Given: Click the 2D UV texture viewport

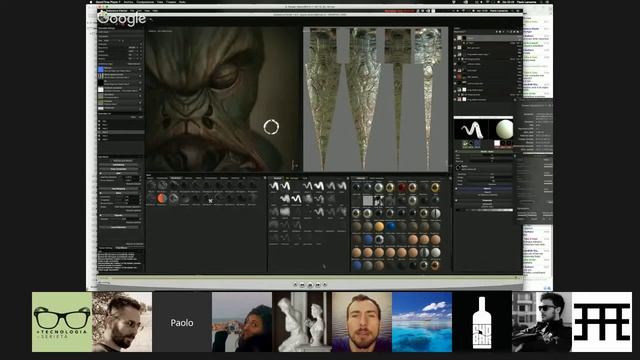Looking at the screenshot, I should pyautogui.click(x=376, y=99).
